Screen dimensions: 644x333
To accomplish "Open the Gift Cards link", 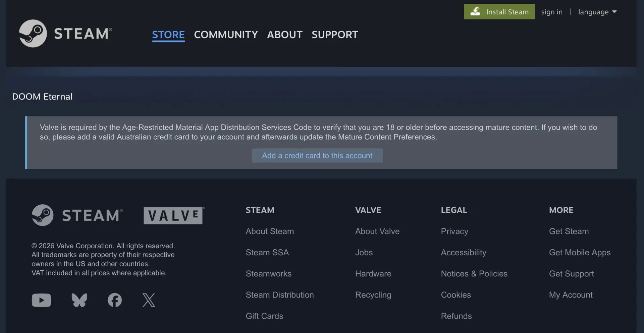I will 264,316.
